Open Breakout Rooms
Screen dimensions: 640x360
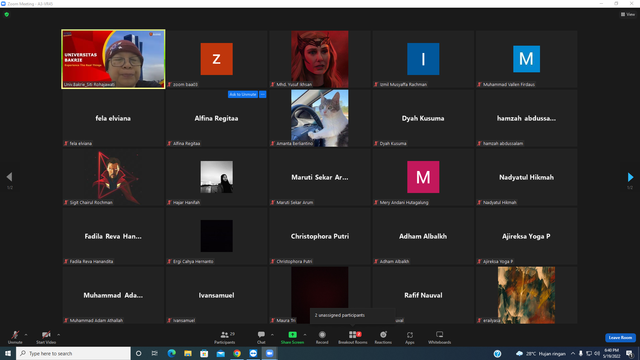coord(353,337)
